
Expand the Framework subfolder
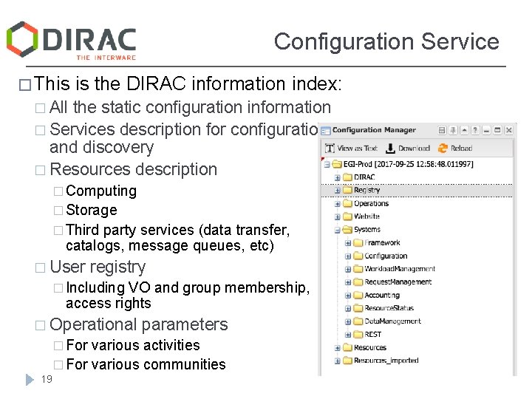tap(348, 243)
